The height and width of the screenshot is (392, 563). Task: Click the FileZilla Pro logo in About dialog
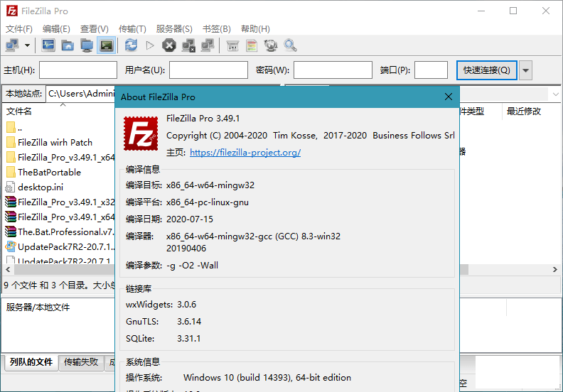140,134
